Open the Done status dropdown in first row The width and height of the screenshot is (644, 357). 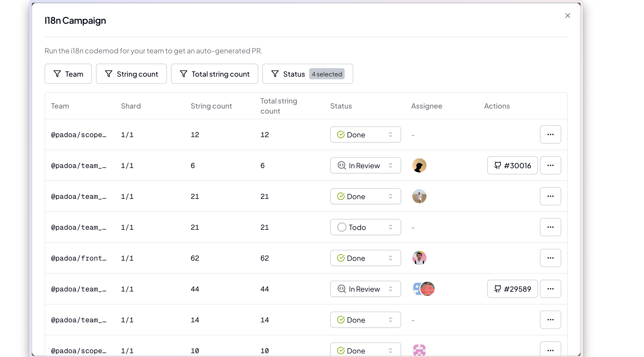tap(365, 135)
